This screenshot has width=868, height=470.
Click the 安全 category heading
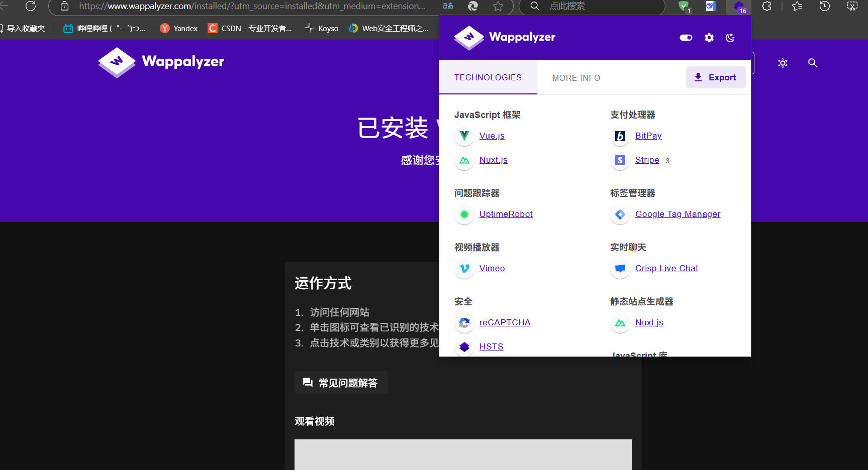click(463, 302)
